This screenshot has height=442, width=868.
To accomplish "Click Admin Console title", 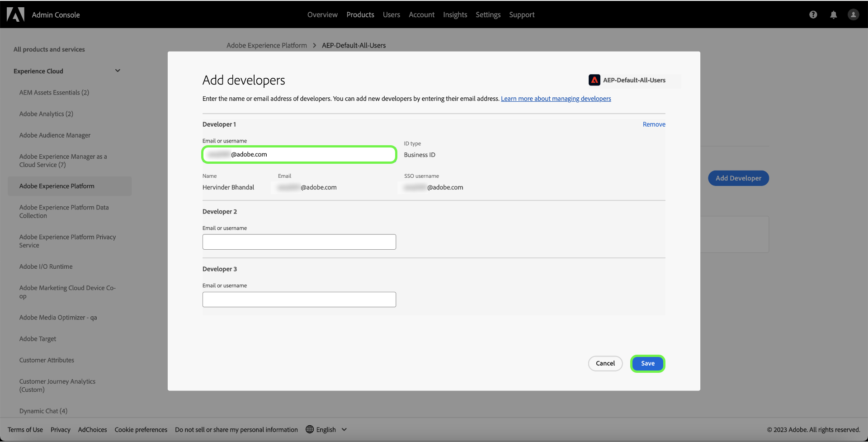I will (56, 15).
